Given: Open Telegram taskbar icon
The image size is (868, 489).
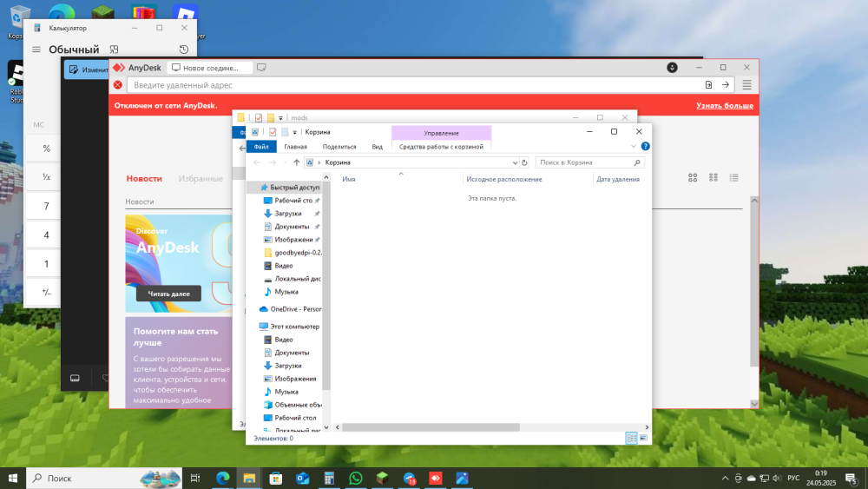Looking at the screenshot, I should tap(409, 478).
